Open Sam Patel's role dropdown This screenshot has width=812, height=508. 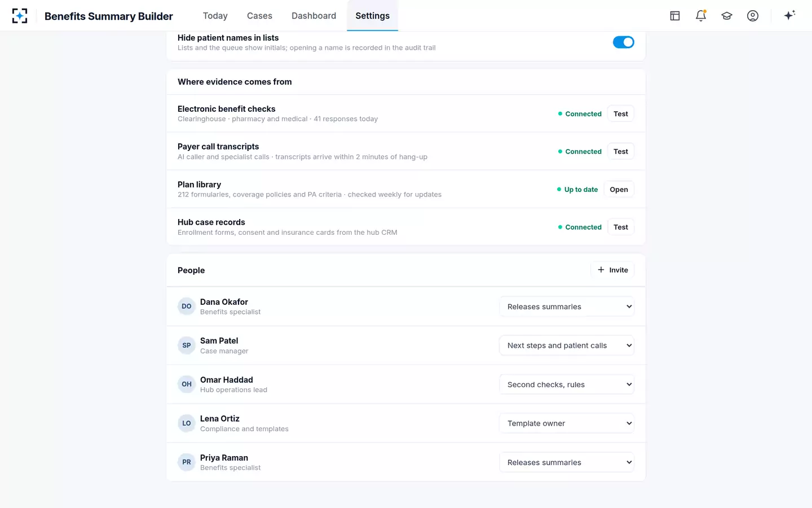[567, 345]
